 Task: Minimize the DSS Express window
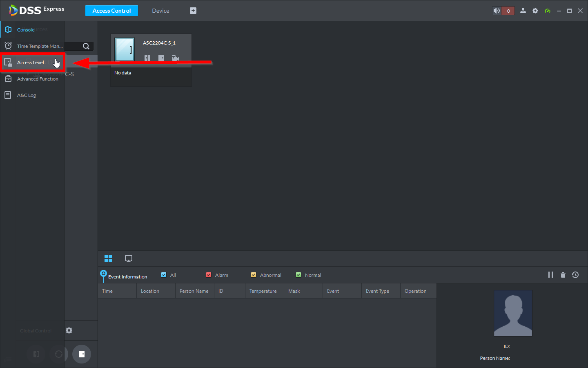pos(559,11)
